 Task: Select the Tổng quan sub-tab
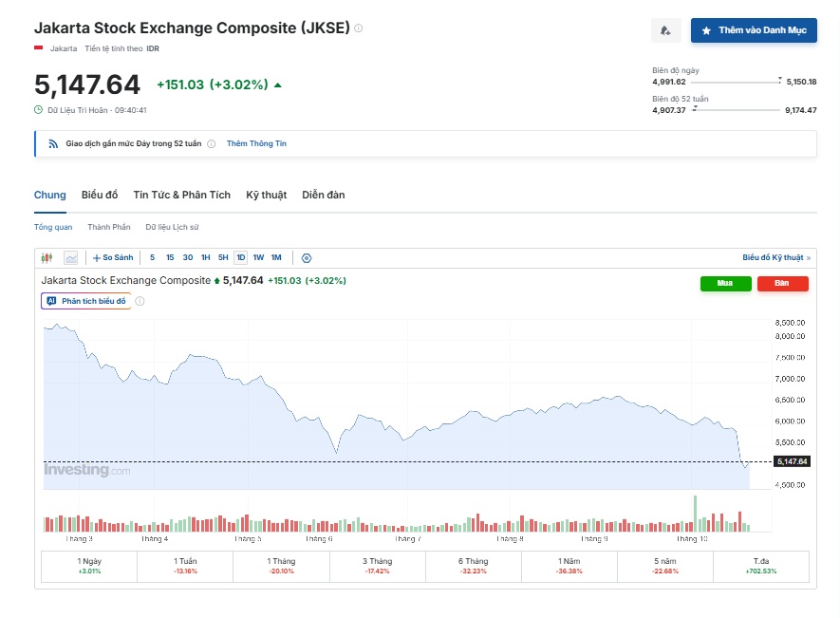pos(53,227)
